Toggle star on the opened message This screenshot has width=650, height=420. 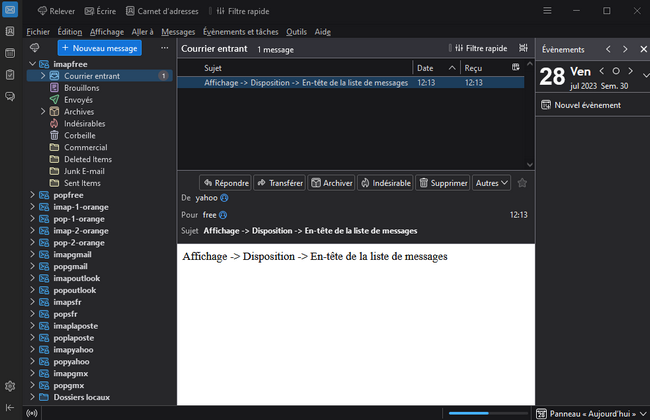522,183
